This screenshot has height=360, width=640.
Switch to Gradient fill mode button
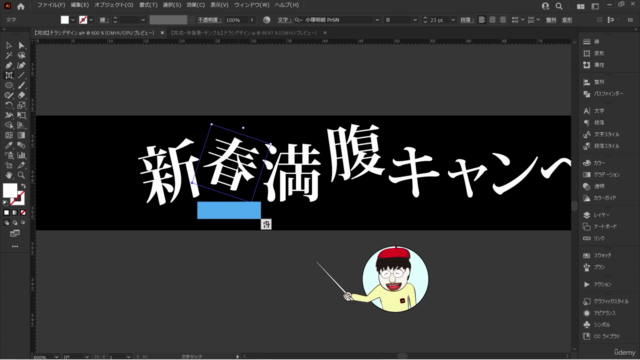15,213
